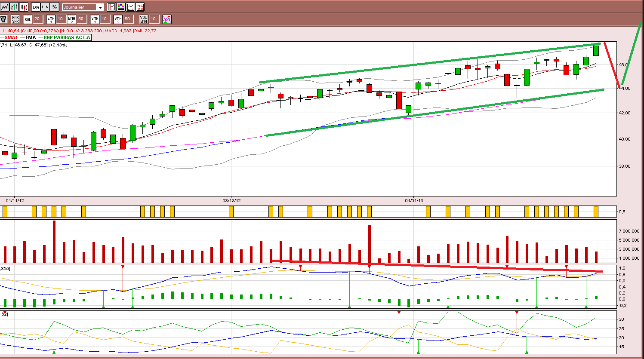This screenshot has height=359, width=644.
Task: Click the -0,2 MACD axis label
Action: 622,305
